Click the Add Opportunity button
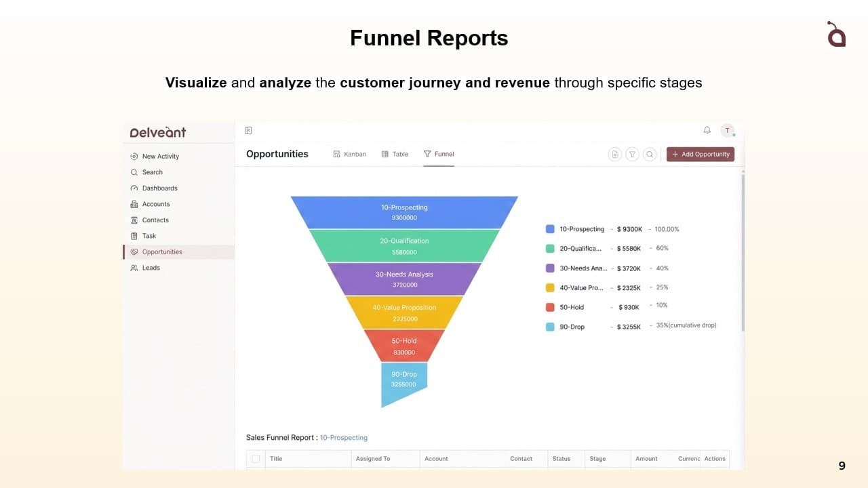This screenshot has width=868, height=488. pyautogui.click(x=701, y=154)
